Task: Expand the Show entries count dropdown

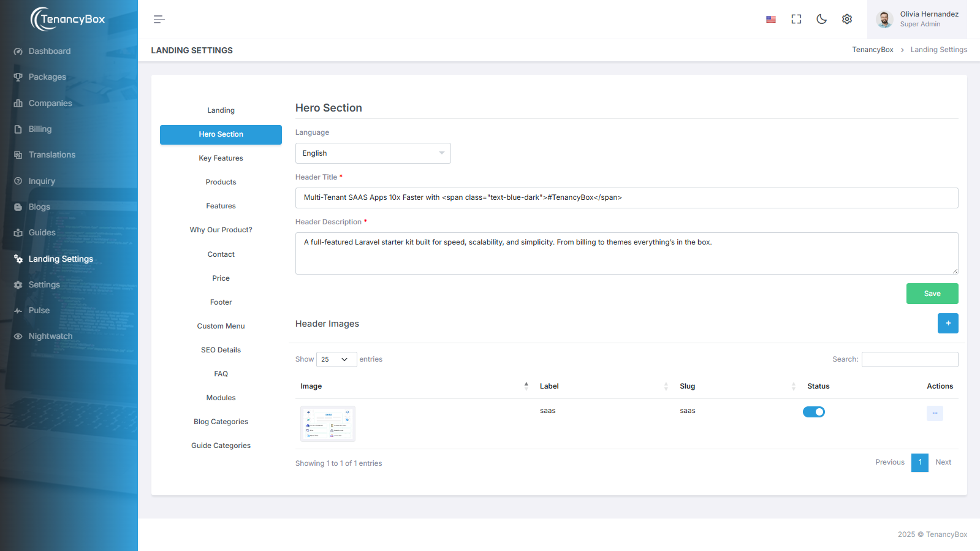Action: tap(336, 359)
